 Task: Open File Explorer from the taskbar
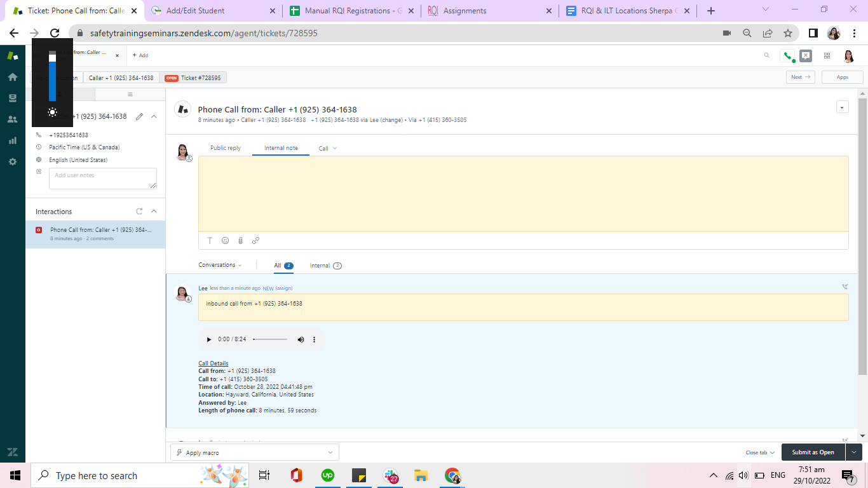pos(421,475)
